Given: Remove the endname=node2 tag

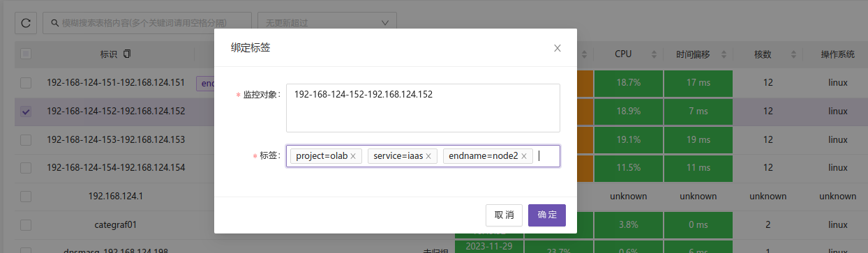Looking at the screenshot, I should (524, 157).
